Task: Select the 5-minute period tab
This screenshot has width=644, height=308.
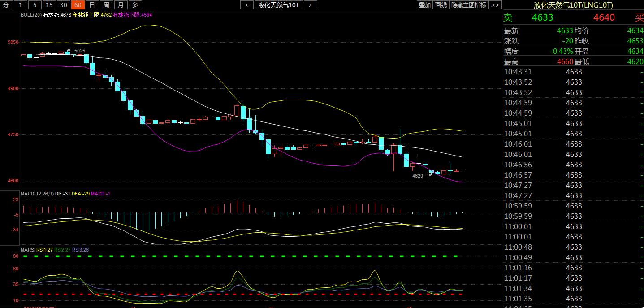Action: point(35,5)
